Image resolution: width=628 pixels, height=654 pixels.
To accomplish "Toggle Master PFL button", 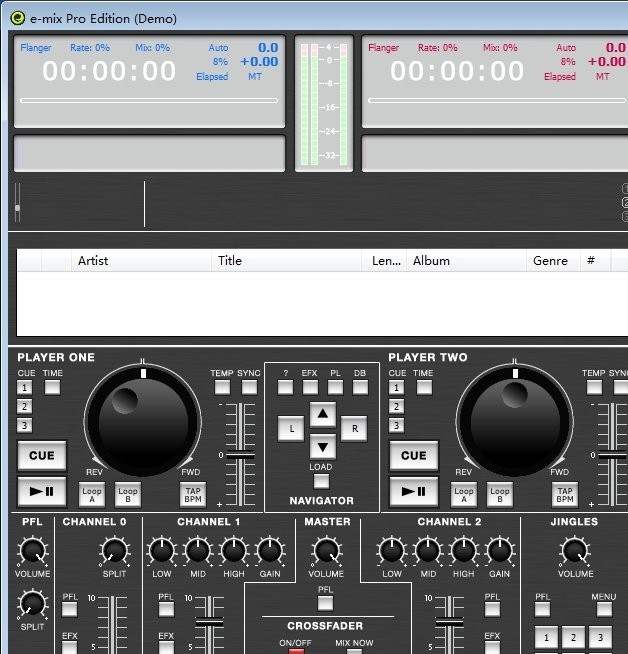I will pos(325,603).
